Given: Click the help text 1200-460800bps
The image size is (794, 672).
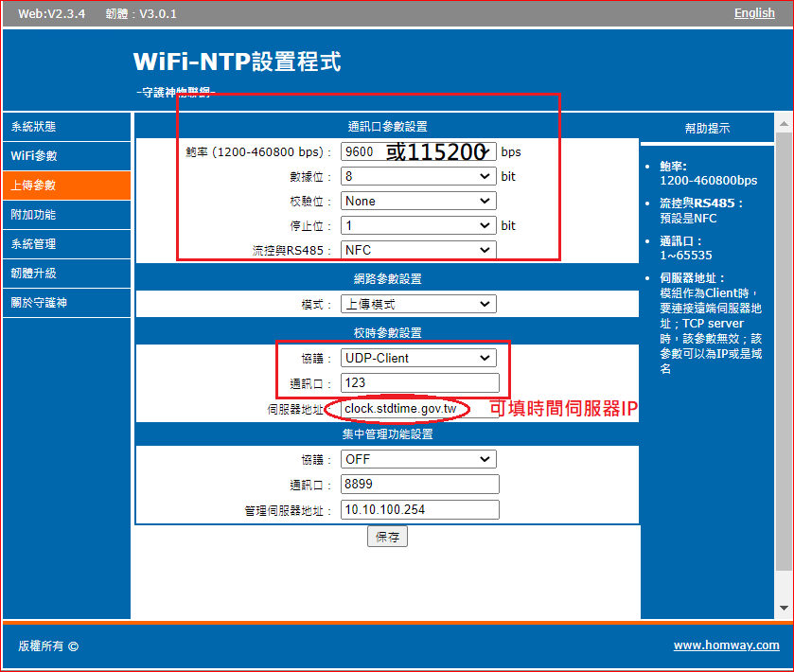Looking at the screenshot, I should pos(709,181).
